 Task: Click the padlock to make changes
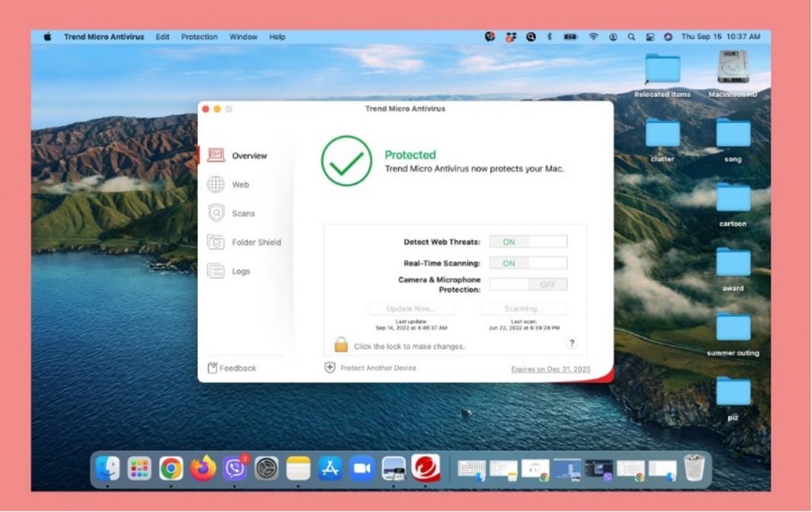click(341, 345)
